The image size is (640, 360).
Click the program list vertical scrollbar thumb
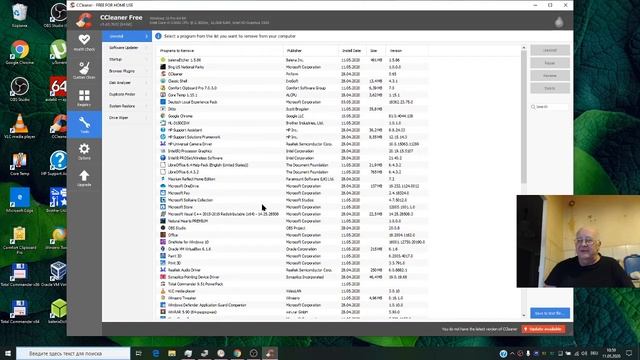524,117
